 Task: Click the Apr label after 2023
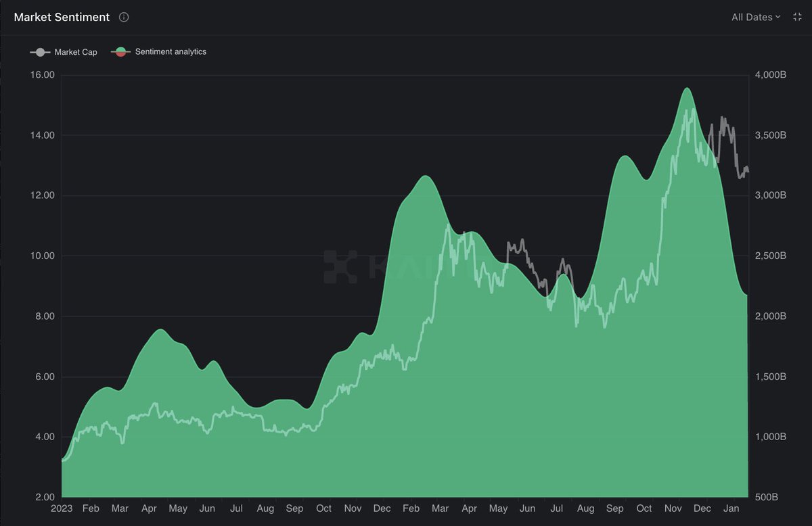[148, 508]
